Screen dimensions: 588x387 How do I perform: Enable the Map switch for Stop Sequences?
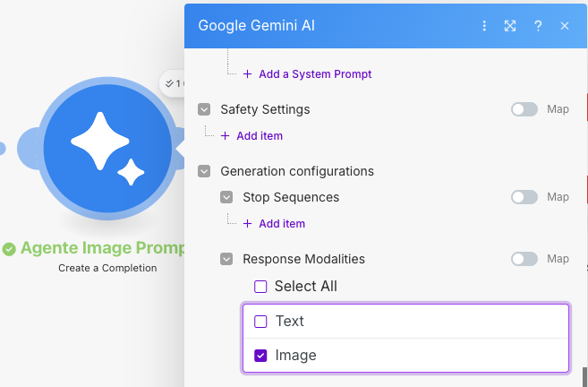point(524,197)
